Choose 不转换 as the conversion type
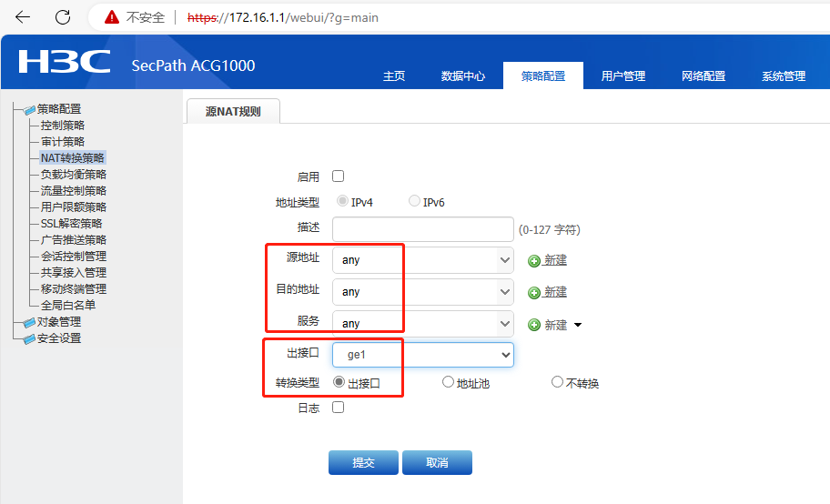 pos(557,382)
